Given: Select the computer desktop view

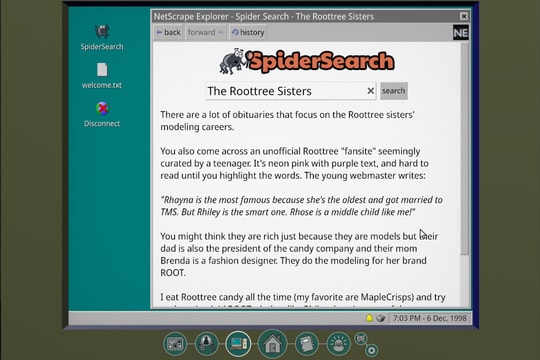Looking at the screenshot, I should click(x=238, y=343).
